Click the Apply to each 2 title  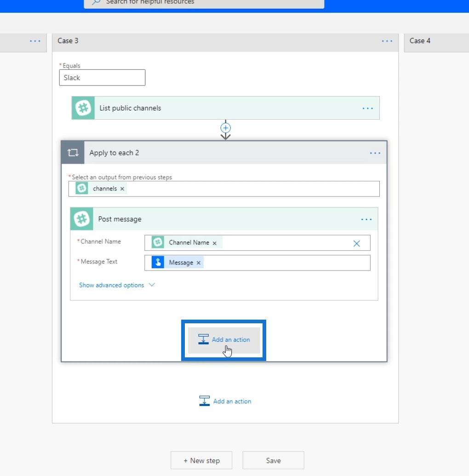coord(114,153)
